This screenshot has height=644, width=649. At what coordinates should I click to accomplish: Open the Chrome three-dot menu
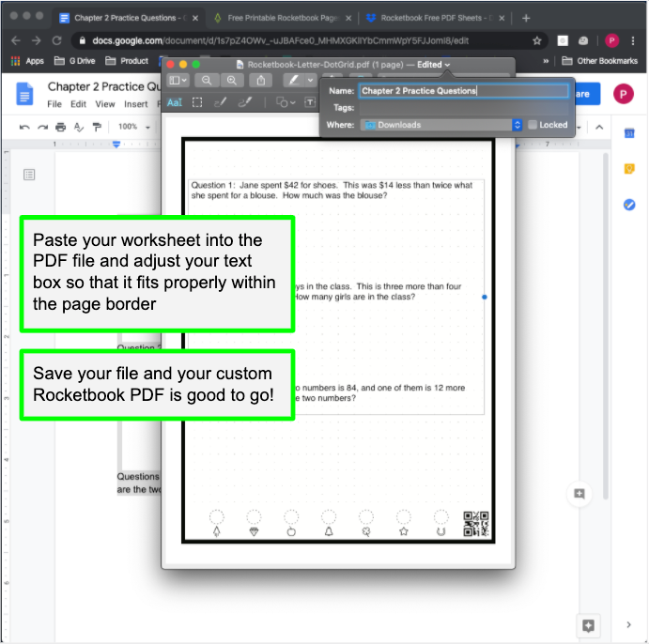pos(633,40)
